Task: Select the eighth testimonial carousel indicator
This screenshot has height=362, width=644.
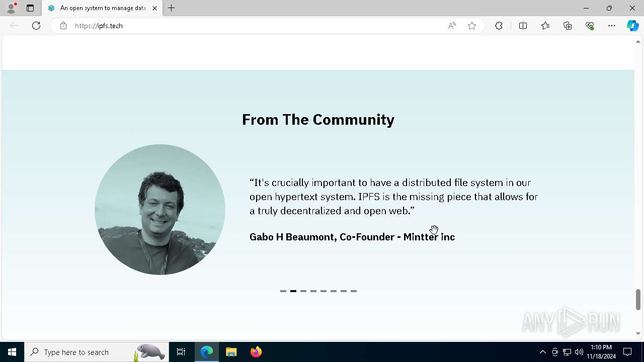Action: [x=354, y=291]
